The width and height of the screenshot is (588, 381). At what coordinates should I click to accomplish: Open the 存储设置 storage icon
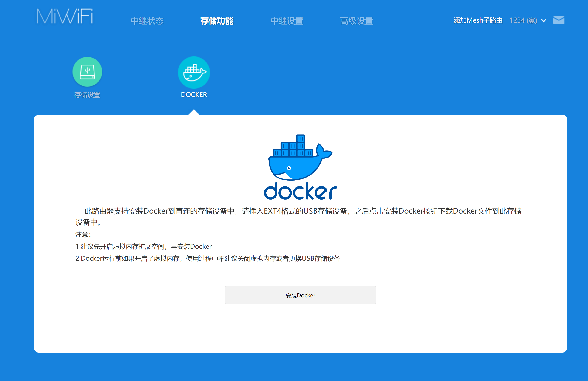(x=87, y=72)
